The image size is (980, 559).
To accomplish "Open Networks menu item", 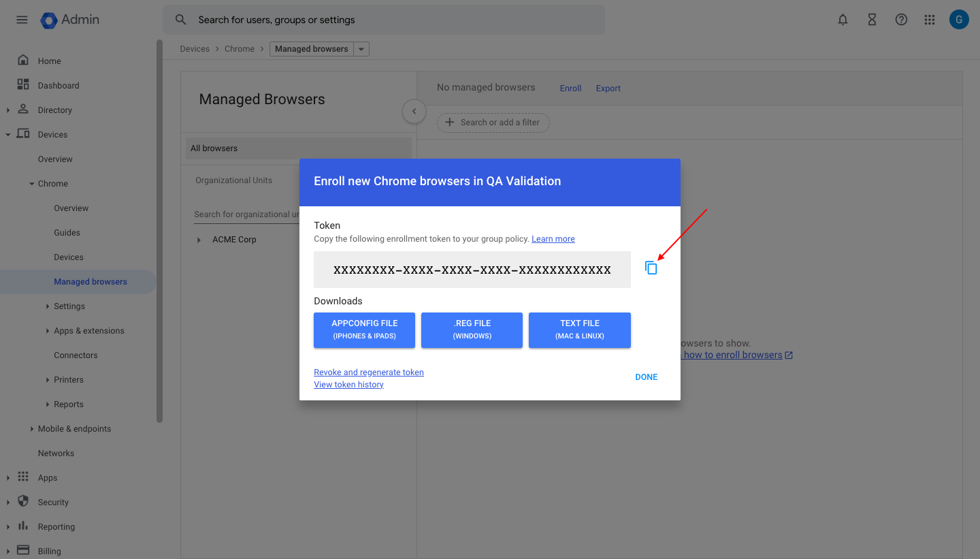I will click(56, 453).
